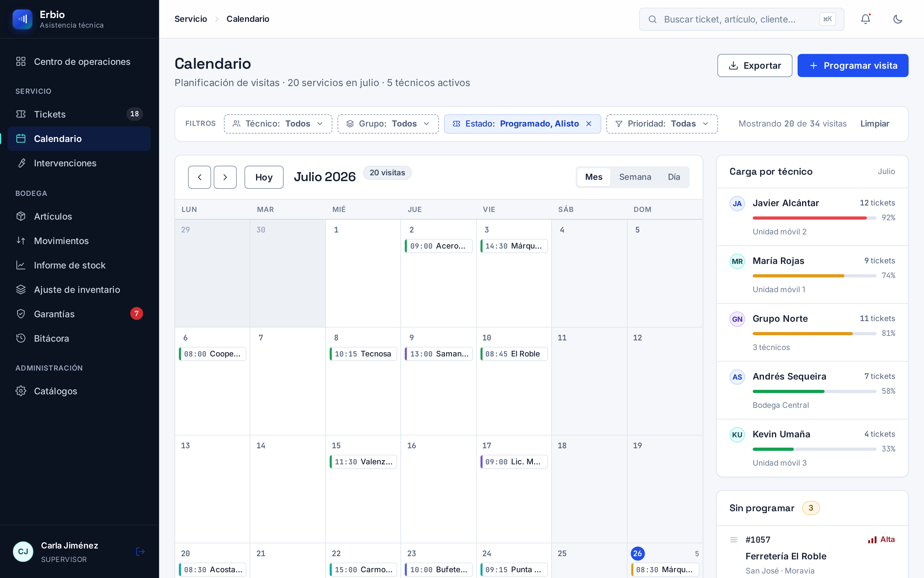Image resolution: width=924 pixels, height=578 pixels.
Task: Open Garantías page
Action: pos(79,314)
